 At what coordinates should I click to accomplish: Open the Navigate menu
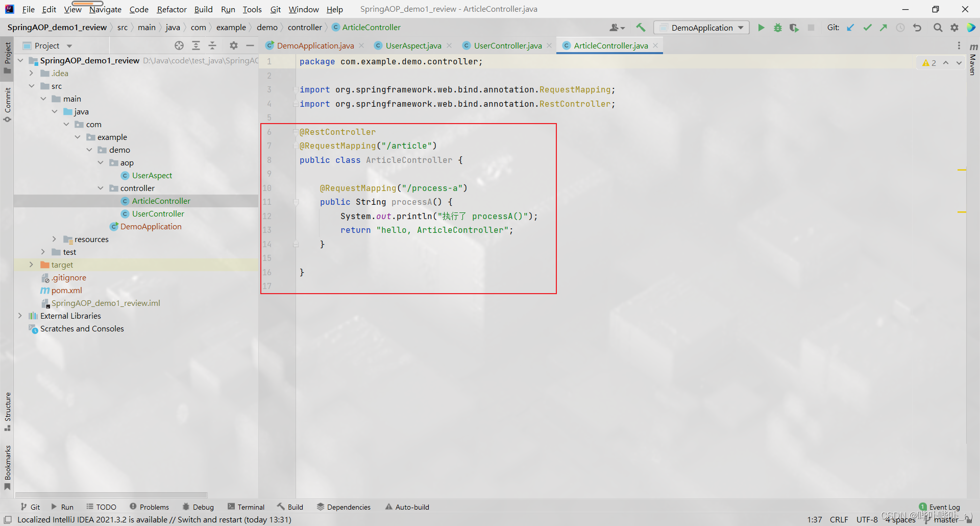(105, 9)
